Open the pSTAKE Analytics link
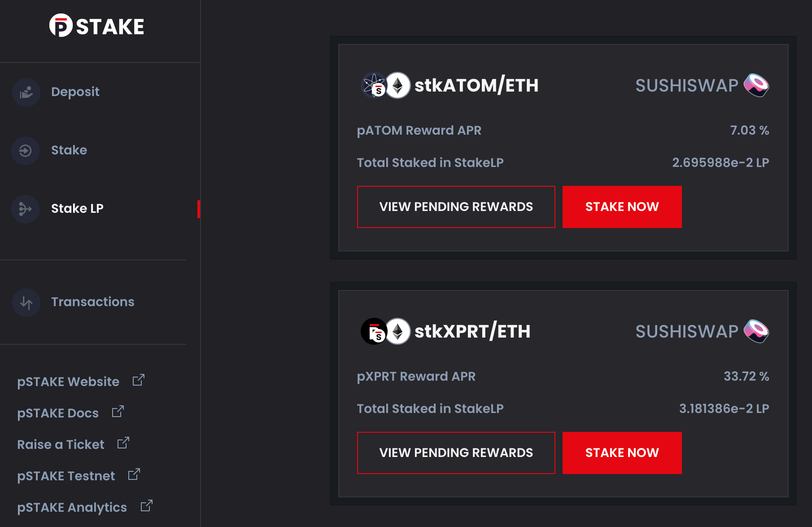 (72, 507)
